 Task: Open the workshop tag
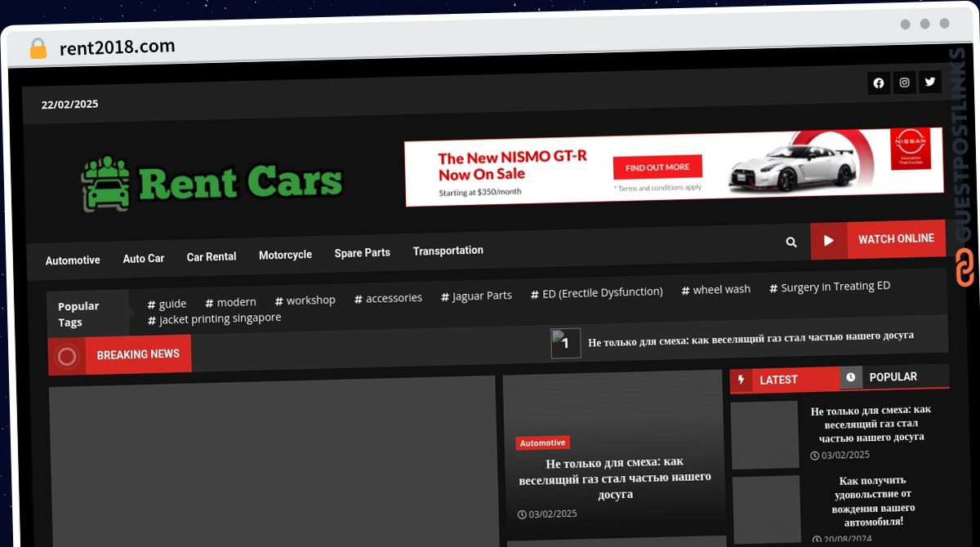(305, 300)
